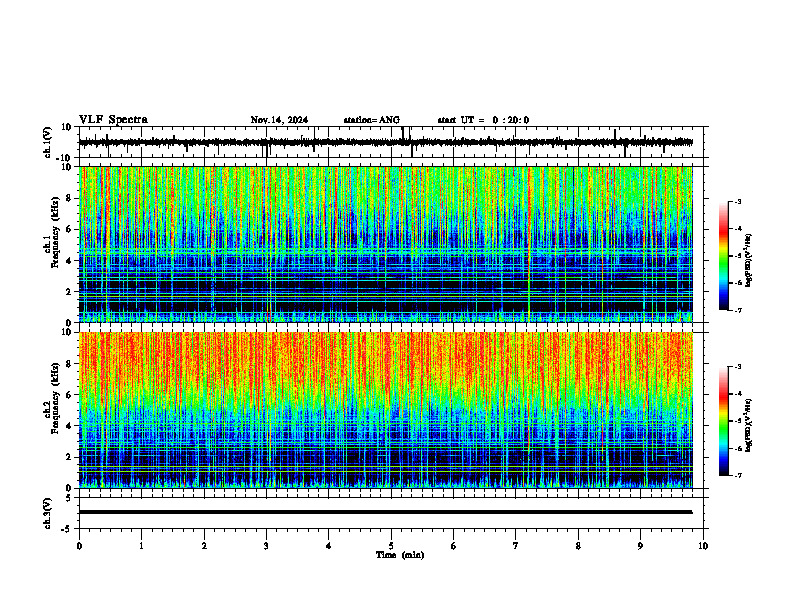Click time axis tick label '10' at the bottom axis

click(703, 546)
